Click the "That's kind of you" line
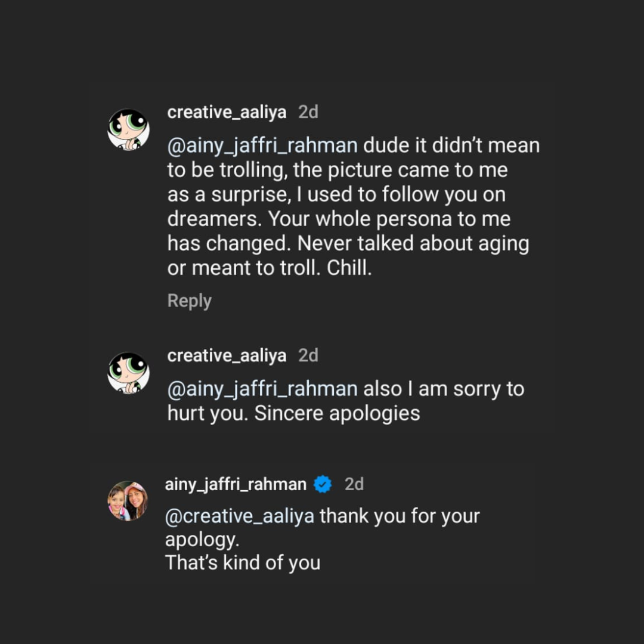Viewport: 644px width, 644px height. pos(243,563)
